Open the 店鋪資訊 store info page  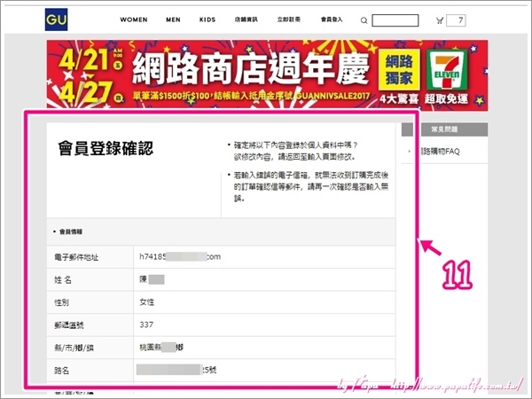(246, 20)
